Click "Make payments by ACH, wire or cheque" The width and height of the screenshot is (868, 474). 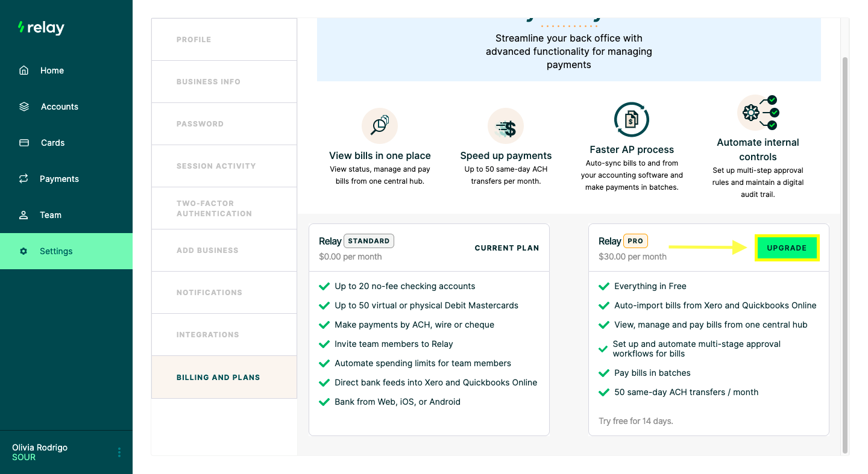tap(414, 325)
